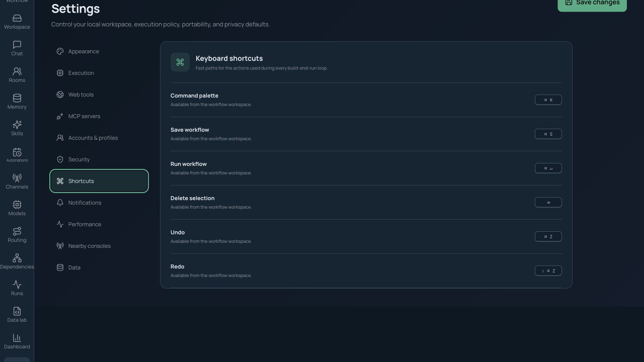Click the Undo label

[178, 232]
